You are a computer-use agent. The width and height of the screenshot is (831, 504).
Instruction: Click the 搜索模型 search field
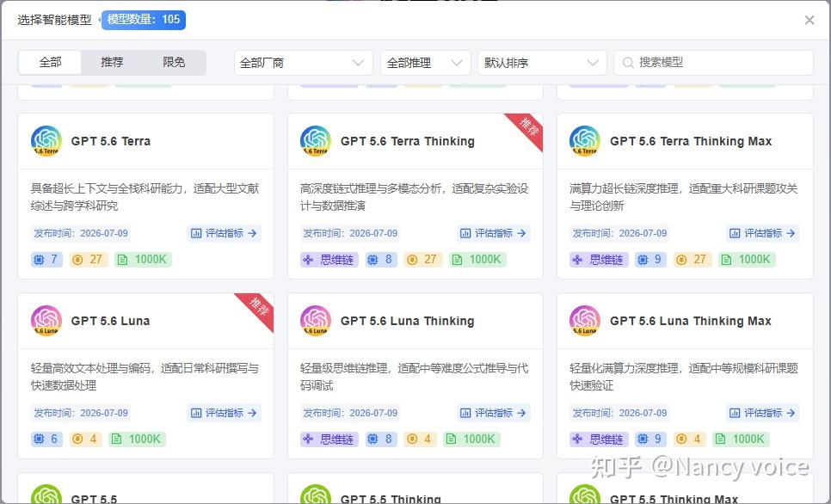[x=713, y=63]
